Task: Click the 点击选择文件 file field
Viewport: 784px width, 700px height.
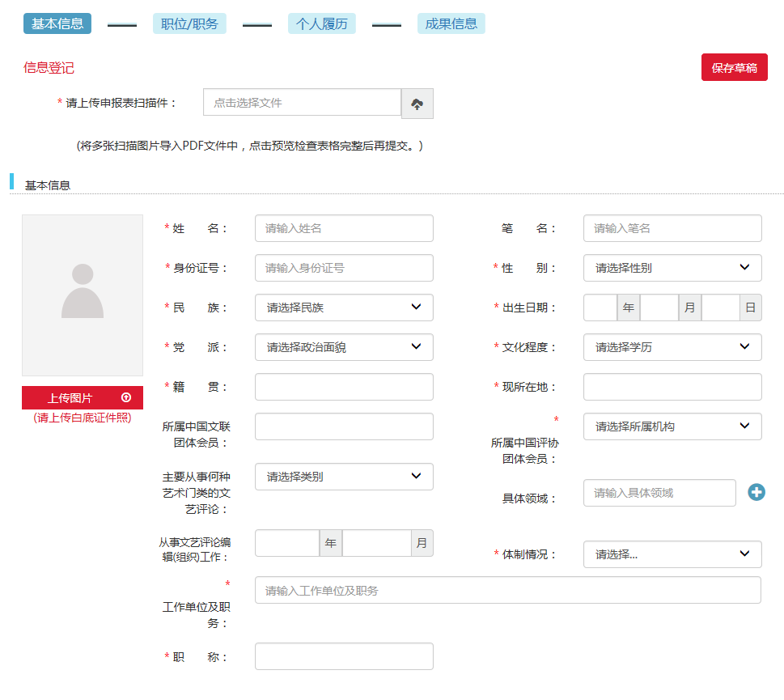Action: [x=302, y=103]
